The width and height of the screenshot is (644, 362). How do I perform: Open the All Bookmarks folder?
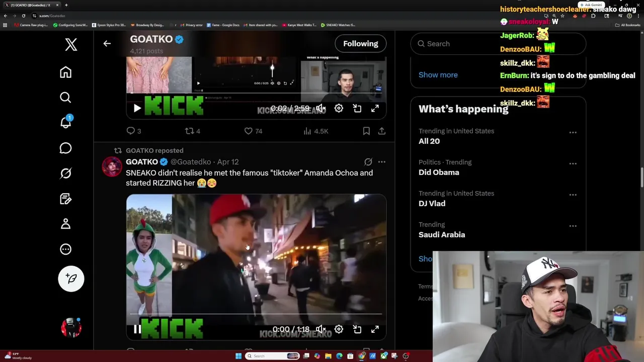628,25
